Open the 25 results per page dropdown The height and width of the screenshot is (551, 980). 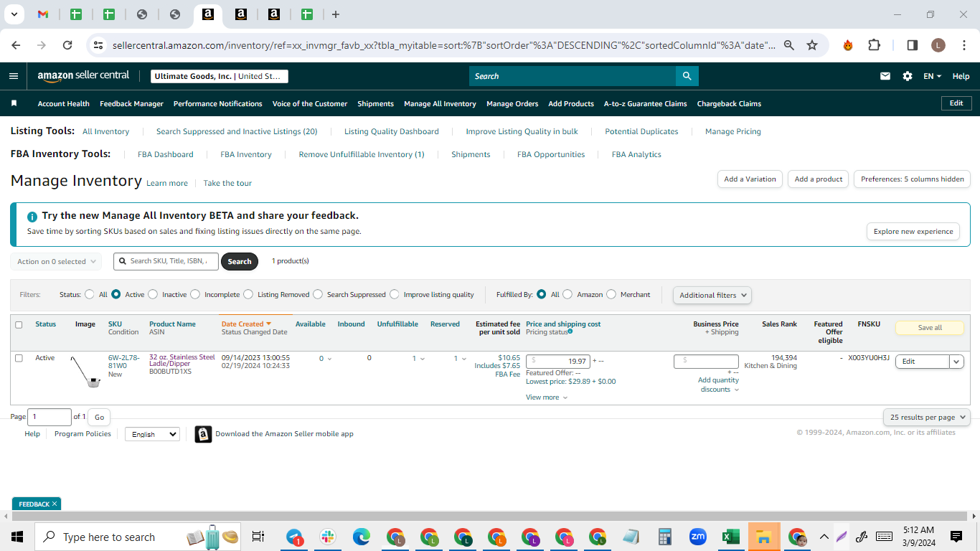pos(926,417)
